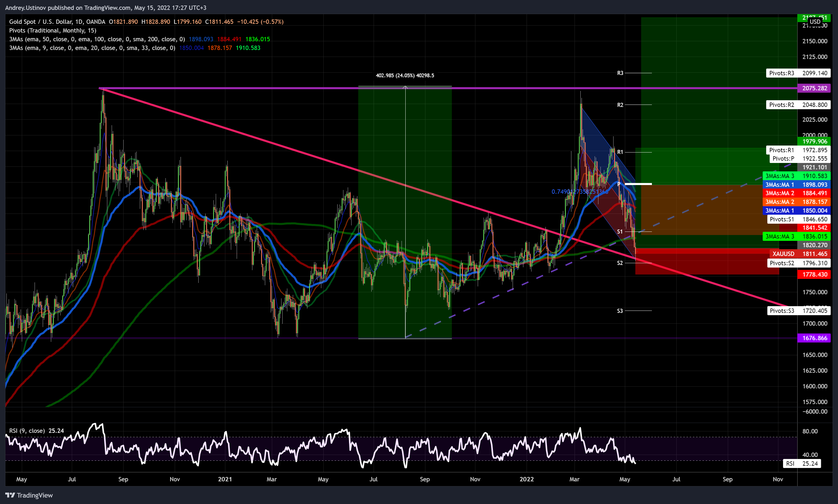
Task: Click the Andrey.Ustinov published header text
Action: (x=106, y=8)
